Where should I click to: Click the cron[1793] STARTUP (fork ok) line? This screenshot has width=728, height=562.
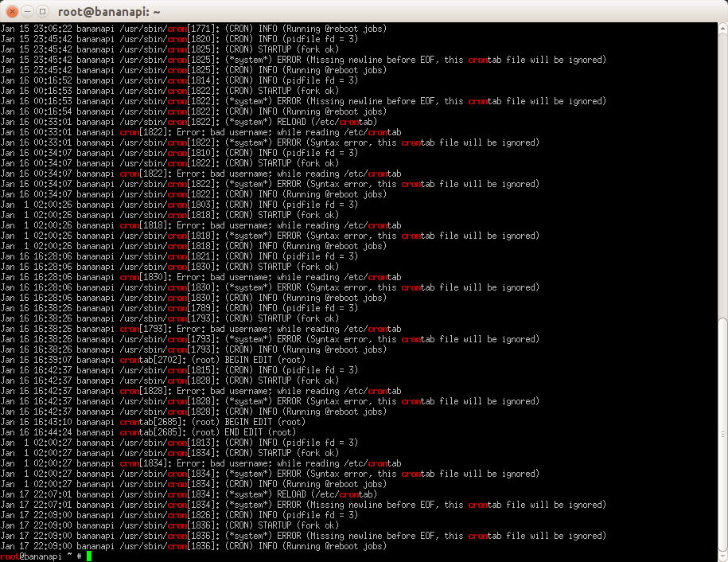tap(170, 318)
